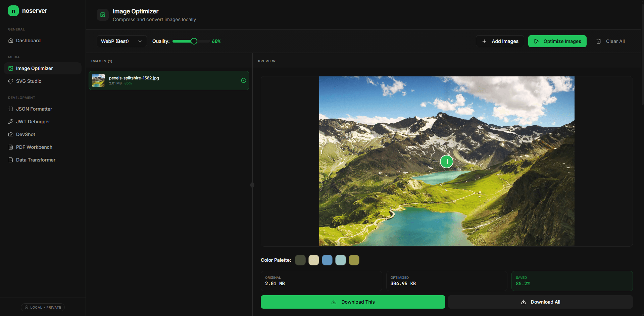
Task: Open PDF Workbench using its document icon
Action: coord(11,147)
